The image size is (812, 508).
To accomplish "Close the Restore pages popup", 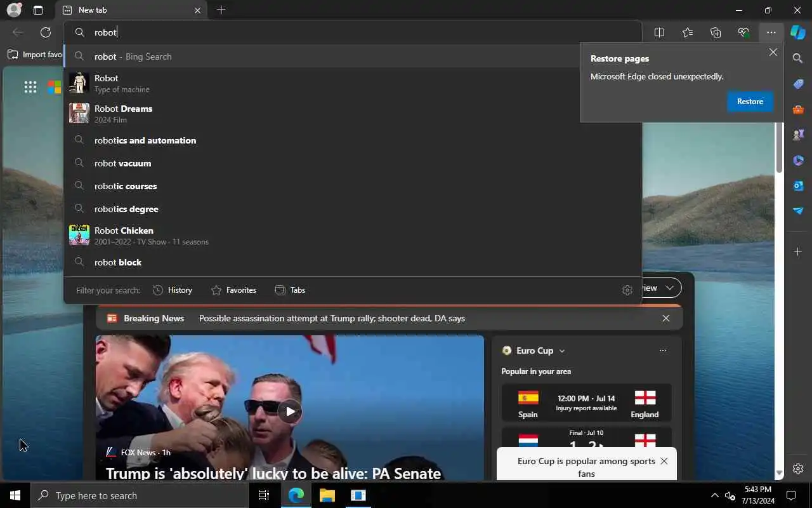I will coord(773,53).
